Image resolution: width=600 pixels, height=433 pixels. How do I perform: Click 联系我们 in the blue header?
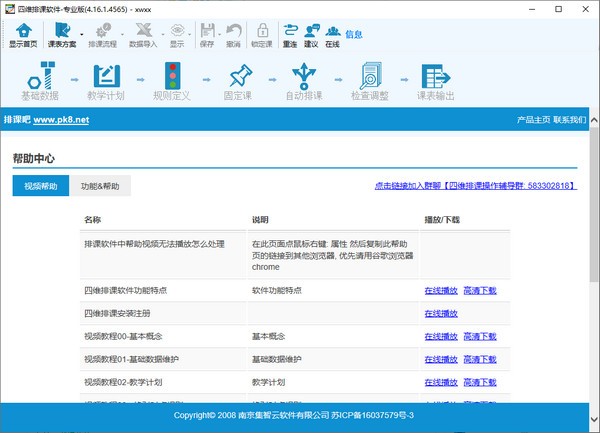pyautogui.click(x=570, y=120)
